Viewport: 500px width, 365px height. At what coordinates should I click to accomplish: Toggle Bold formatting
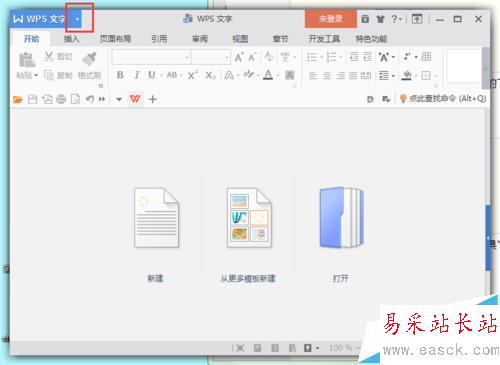(120, 75)
